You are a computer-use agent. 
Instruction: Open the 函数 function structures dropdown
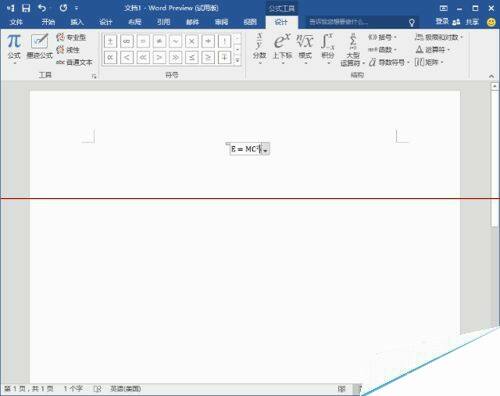point(383,50)
